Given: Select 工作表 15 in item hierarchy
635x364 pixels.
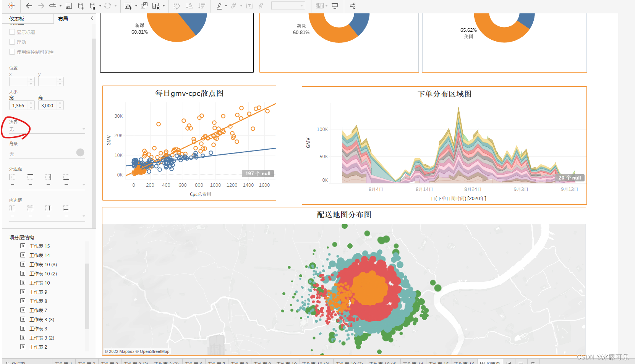Looking at the screenshot, I should click(x=40, y=246).
